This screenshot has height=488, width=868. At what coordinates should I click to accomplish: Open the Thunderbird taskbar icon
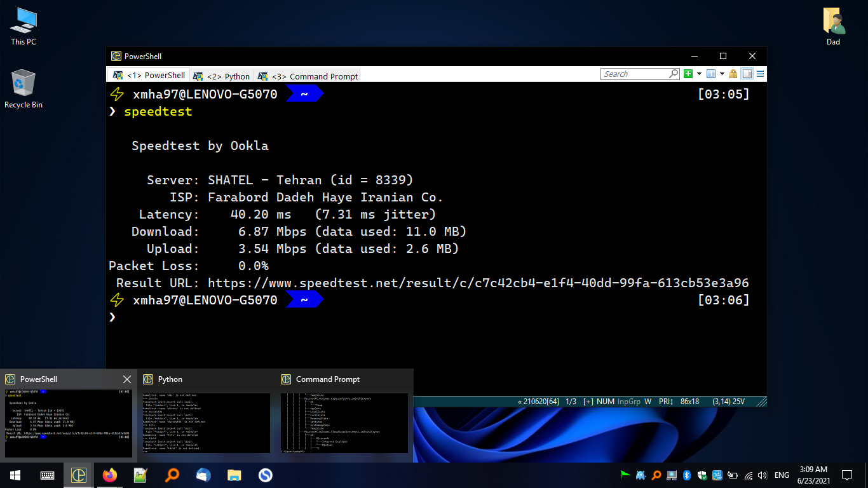coord(203,475)
